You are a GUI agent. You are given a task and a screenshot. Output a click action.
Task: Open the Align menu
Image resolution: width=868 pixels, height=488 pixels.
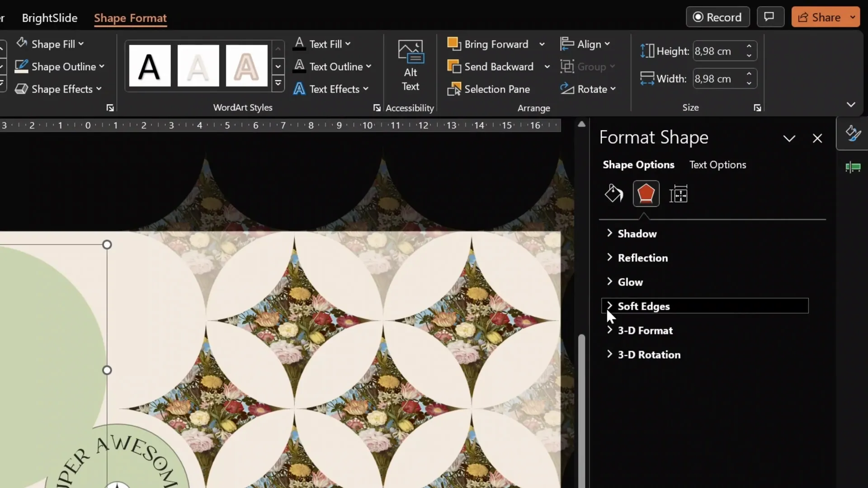click(585, 44)
